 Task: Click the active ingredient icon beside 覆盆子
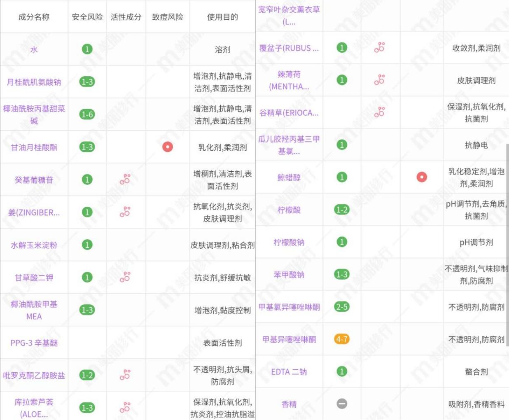click(x=380, y=47)
